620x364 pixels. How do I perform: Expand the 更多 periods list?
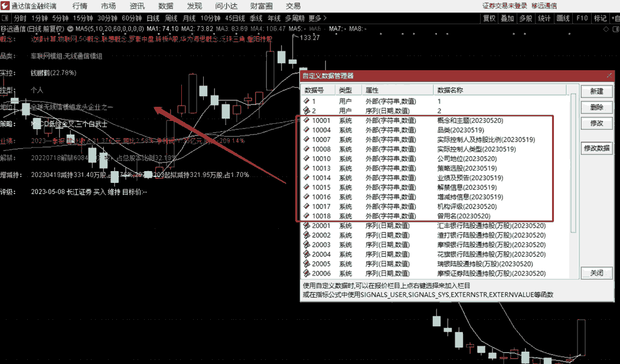[x=318, y=18]
